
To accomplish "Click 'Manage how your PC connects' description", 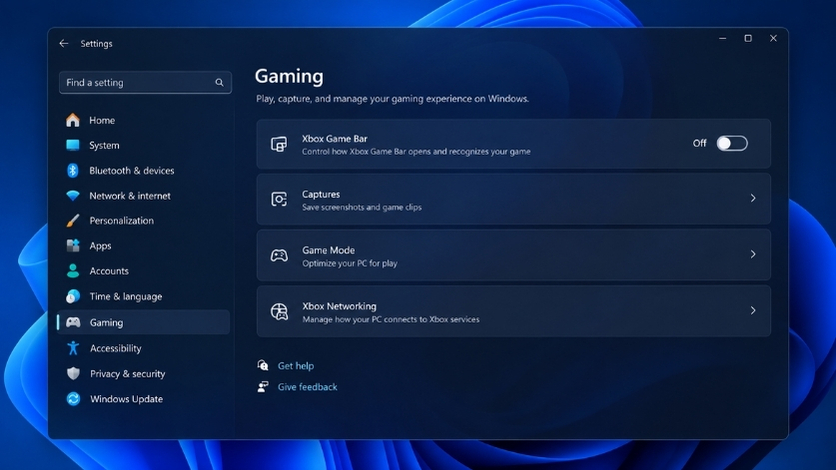I will tap(390, 320).
